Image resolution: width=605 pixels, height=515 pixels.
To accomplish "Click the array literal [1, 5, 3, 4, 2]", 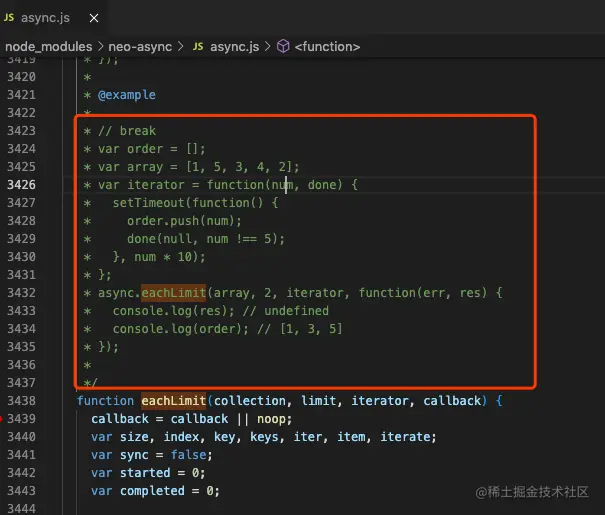I will (x=239, y=167).
